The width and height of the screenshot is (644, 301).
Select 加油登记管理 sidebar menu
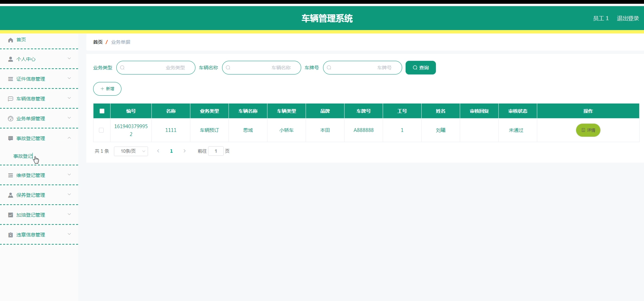point(39,215)
